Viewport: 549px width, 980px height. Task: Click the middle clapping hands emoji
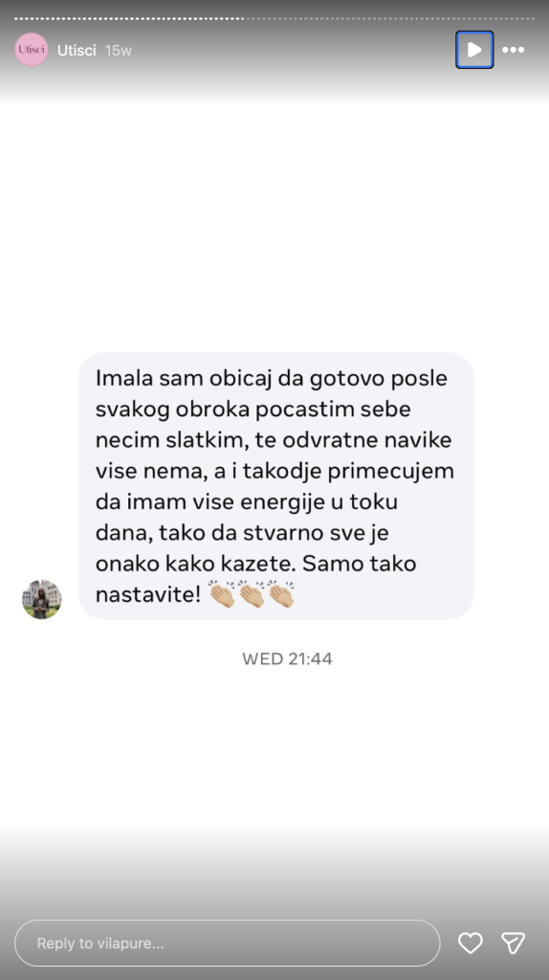[x=252, y=593]
